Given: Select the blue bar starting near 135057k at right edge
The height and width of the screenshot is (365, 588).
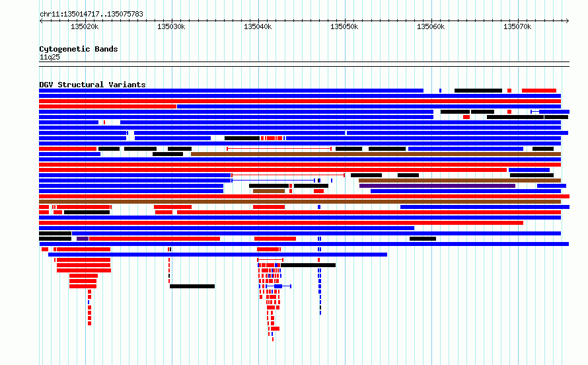Looking at the screenshot, I should 485,207.
